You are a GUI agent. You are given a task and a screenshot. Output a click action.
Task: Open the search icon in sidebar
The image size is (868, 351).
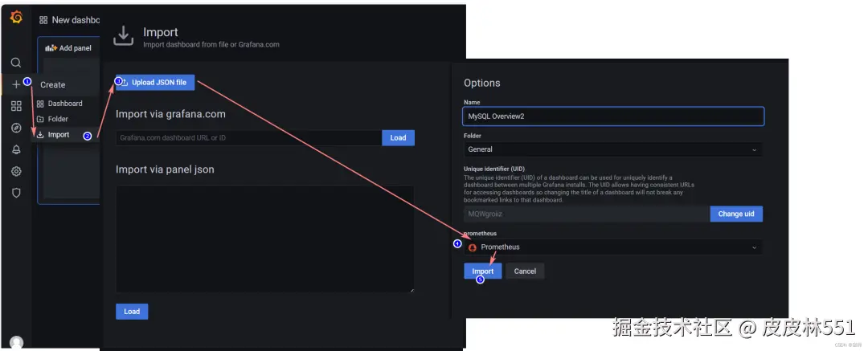(x=16, y=63)
